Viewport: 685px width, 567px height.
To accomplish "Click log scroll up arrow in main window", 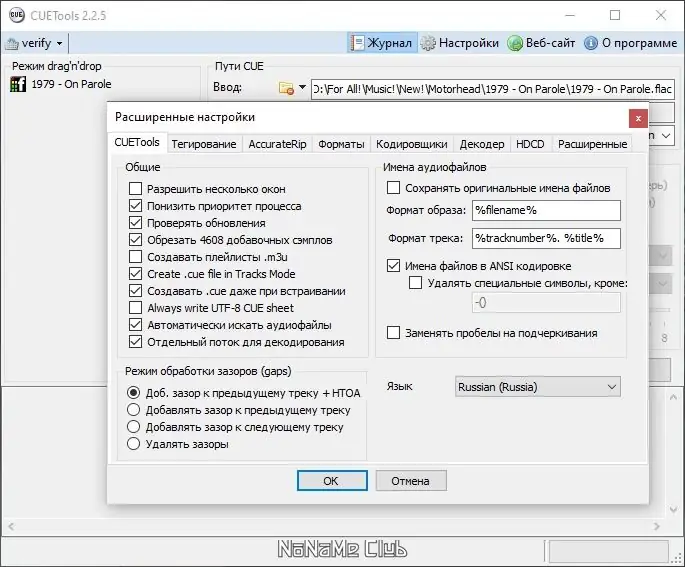I will click(673, 397).
